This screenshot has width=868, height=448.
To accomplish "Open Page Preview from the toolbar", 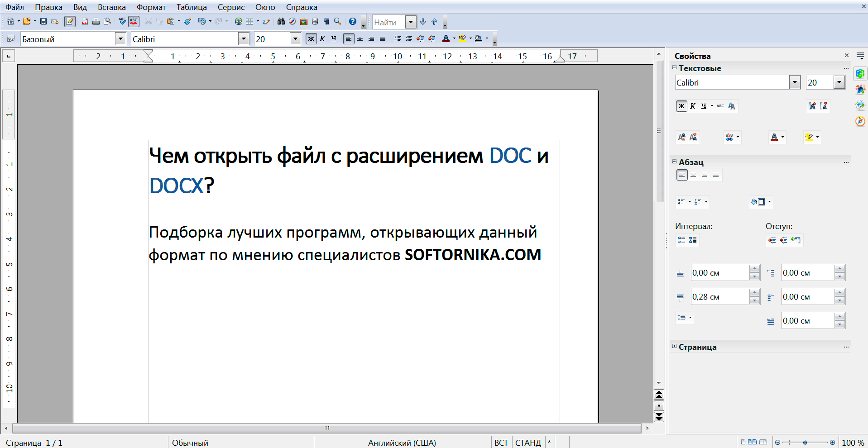I will [x=107, y=21].
